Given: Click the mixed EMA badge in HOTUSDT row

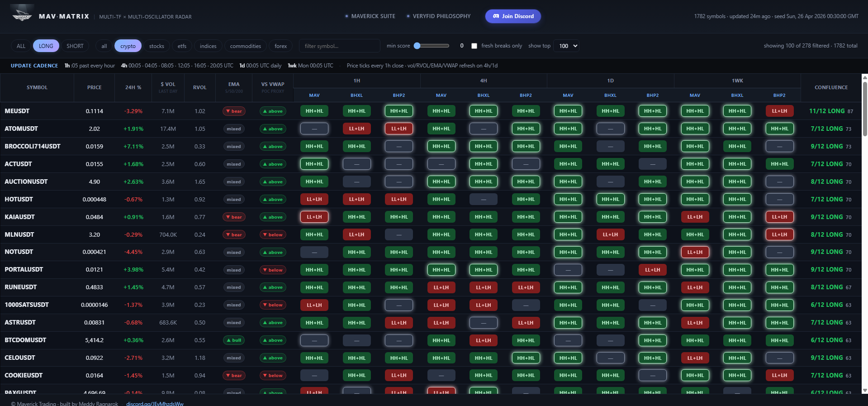Looking at the screenshot, I should pyautogui.click(x=234, y=199).
